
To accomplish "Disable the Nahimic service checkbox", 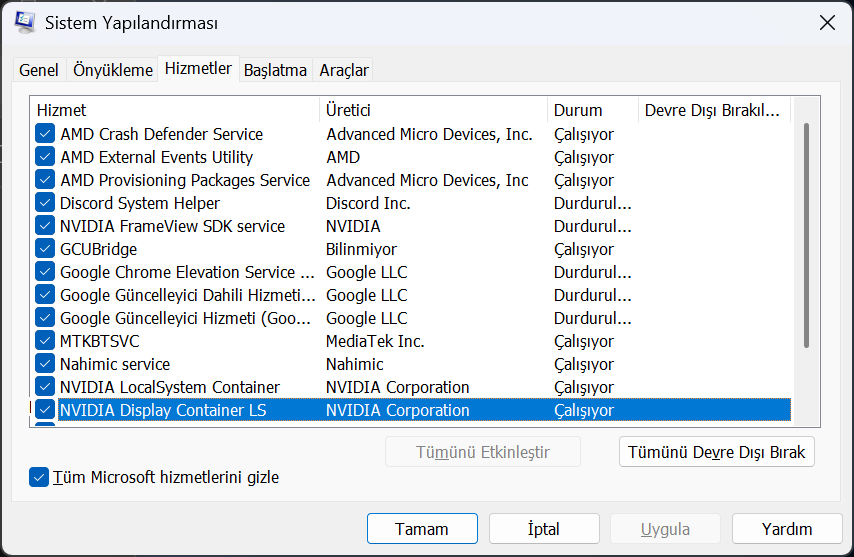I will [45, 364].
